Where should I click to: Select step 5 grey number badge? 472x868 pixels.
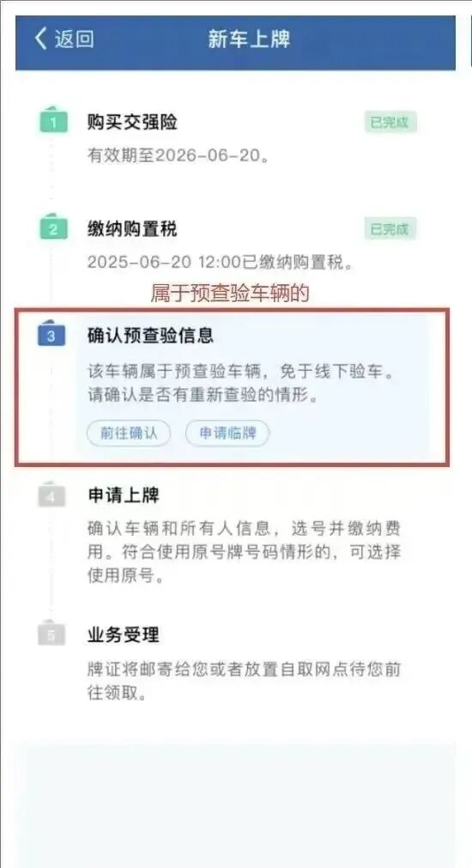point(52,634)
